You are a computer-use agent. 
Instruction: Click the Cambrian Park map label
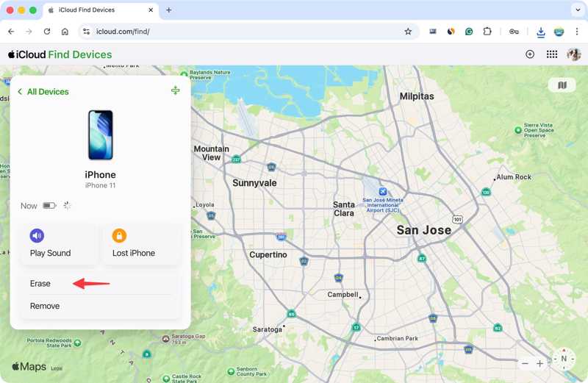(x=397, y=338)
